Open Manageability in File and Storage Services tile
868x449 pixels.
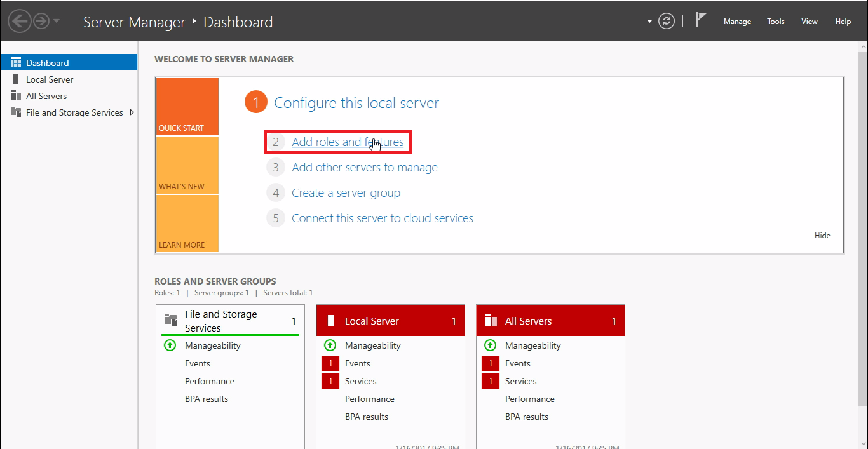(x=213, y=345)
